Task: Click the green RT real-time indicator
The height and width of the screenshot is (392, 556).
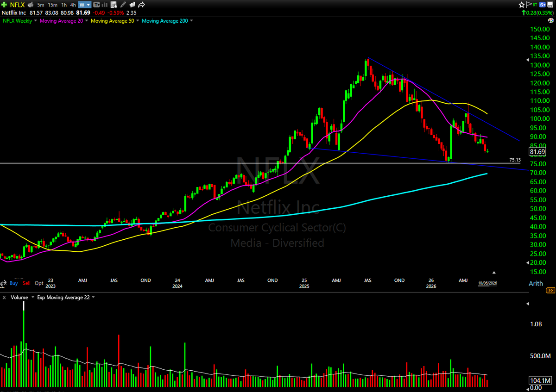Action: point(535,5)
